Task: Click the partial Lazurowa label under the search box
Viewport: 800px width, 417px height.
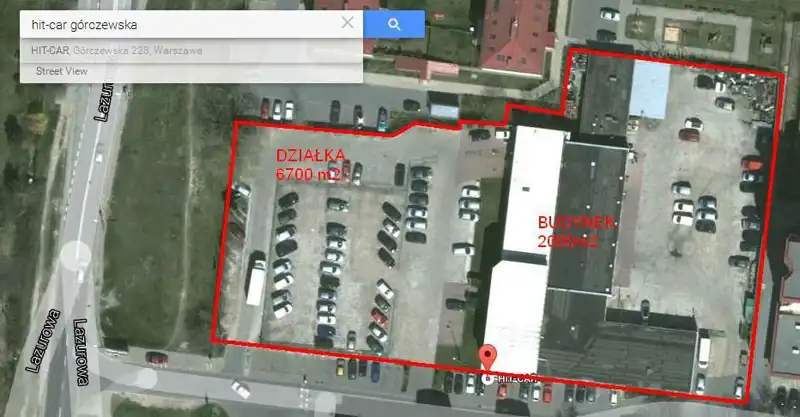Action: [x=103, y=102]
